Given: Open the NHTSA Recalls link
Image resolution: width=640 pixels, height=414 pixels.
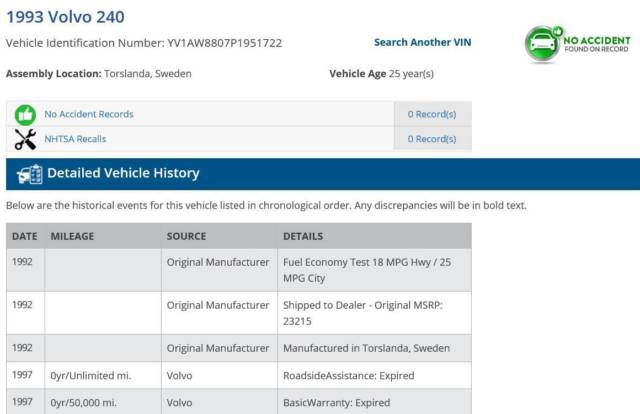Looking at the screenshot, I should coord(75,139).
